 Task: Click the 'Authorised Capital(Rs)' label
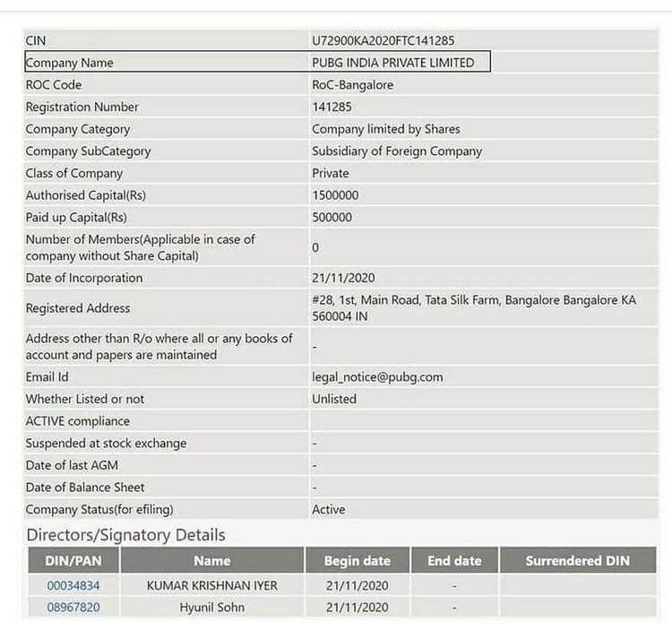pyautogui.click(x=86, y=195)
